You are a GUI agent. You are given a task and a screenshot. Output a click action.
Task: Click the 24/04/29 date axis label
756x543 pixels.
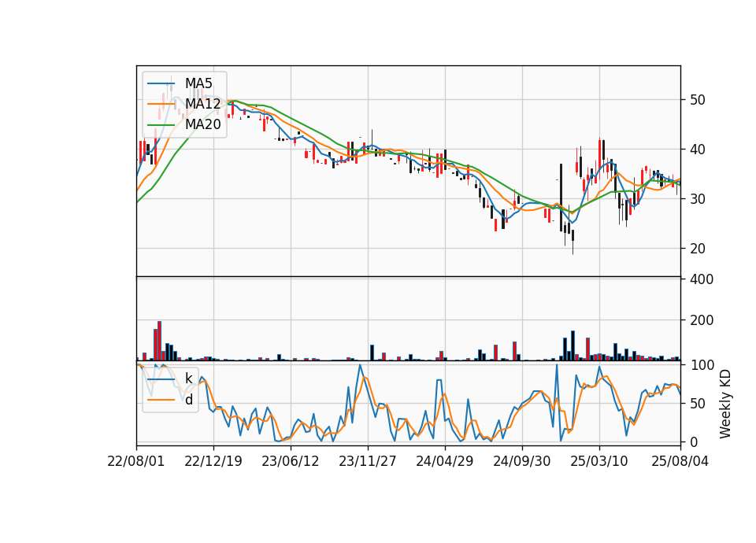444,461
